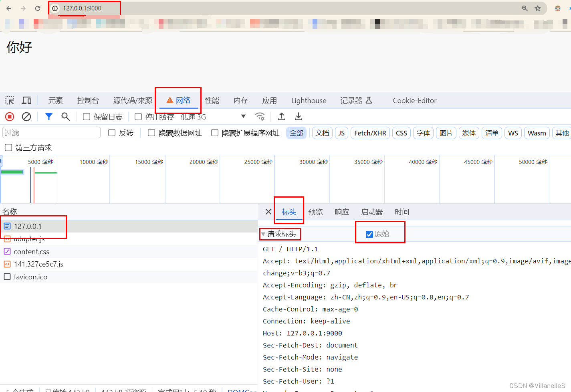Open the browser extension avatar icon
Viewport: 571px width, 392px height.
[558, 8]
